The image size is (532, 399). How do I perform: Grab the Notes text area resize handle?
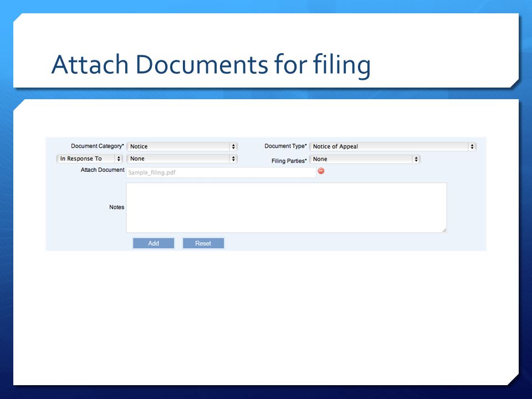[444, 230]
